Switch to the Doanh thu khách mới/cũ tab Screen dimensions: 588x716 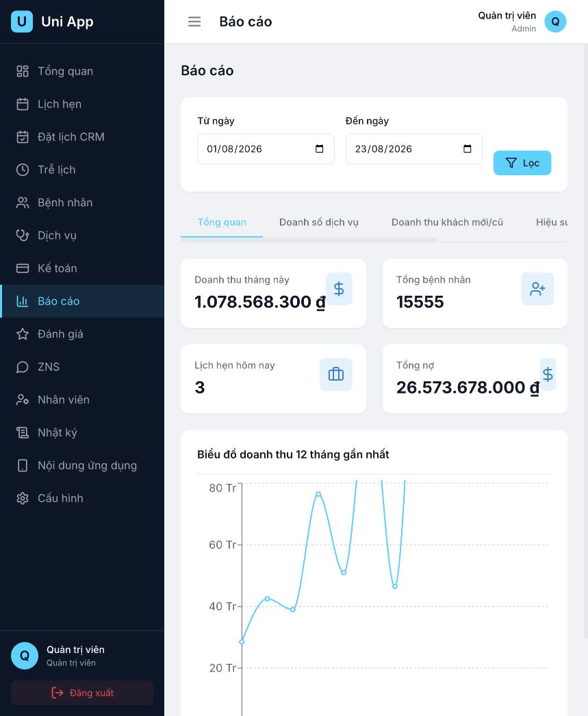[448, 222]
